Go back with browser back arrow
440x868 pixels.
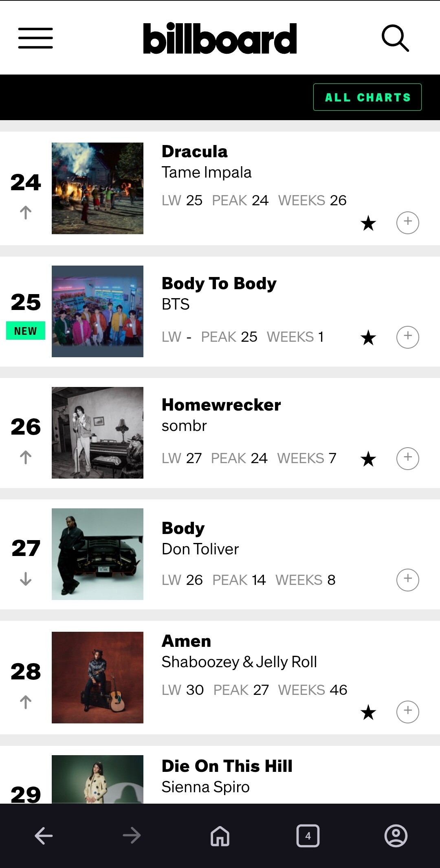44,836
